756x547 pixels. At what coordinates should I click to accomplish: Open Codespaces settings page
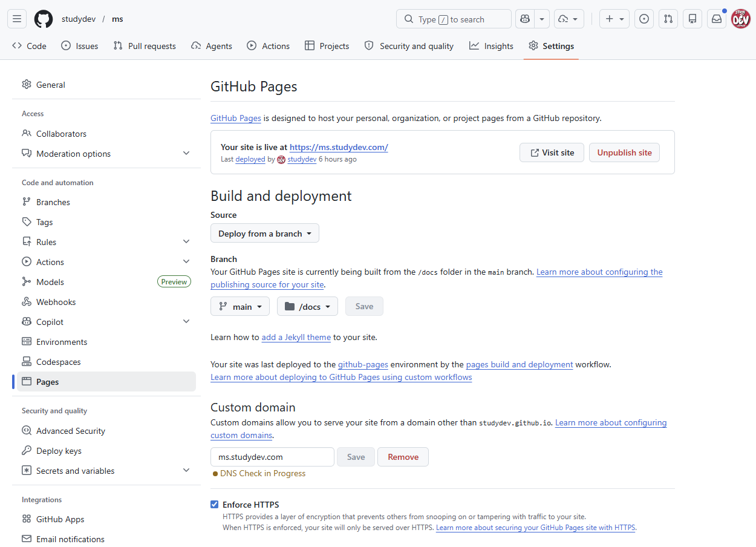coord(106,362)
